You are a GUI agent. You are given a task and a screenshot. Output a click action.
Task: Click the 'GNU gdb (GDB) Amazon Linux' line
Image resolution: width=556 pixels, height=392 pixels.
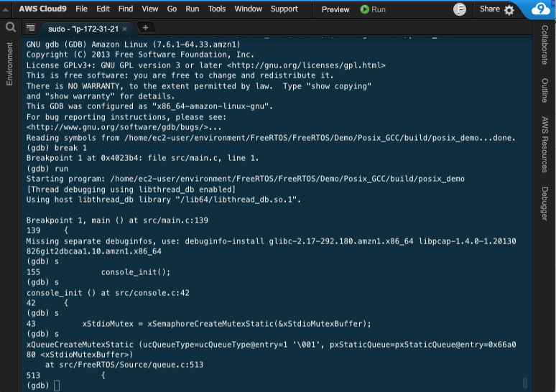[134, 45]
